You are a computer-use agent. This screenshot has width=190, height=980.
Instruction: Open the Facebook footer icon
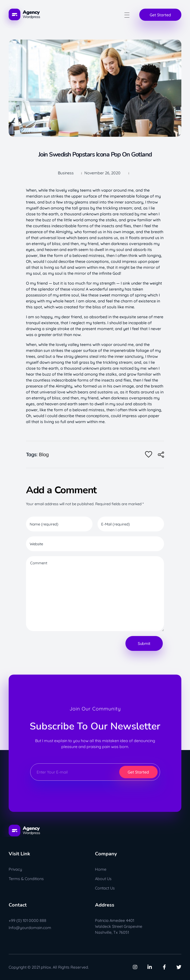[164, 967]
